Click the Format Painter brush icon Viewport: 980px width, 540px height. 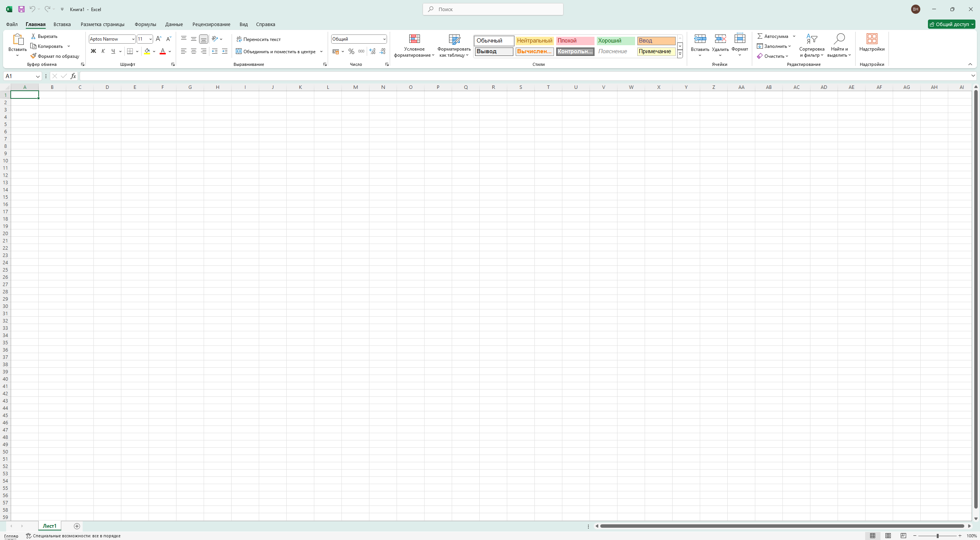click(x=33, y=56)
